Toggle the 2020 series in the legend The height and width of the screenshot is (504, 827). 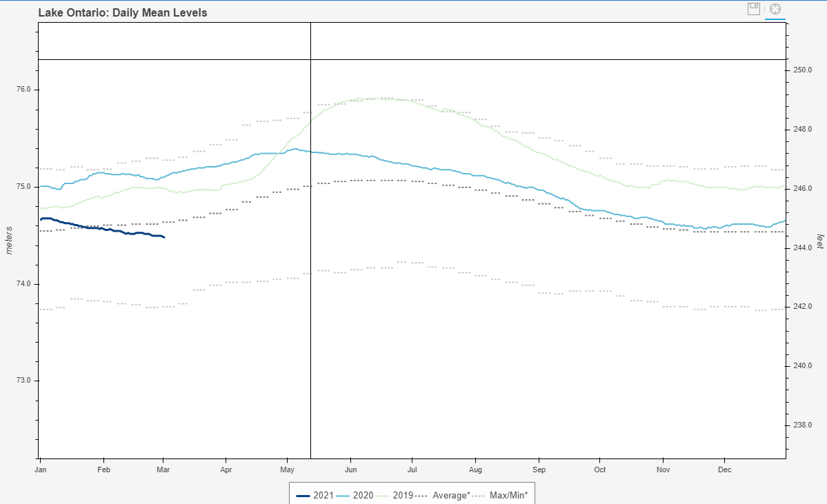pos(355,496)
